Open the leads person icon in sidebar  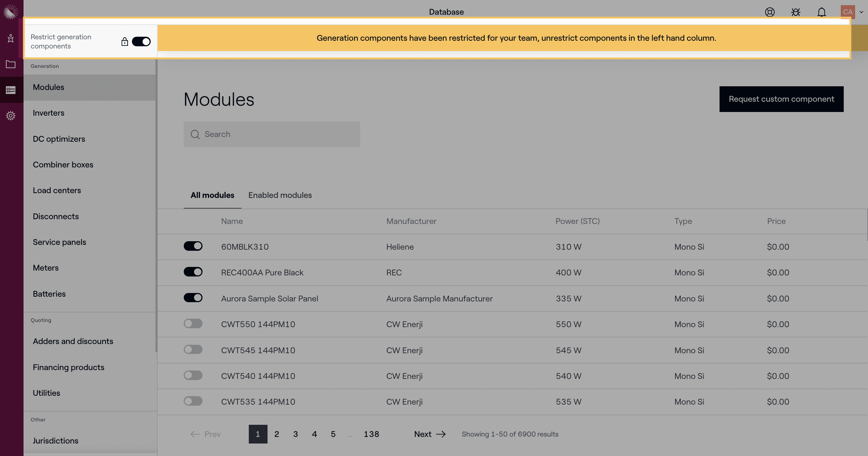[11, 39]
